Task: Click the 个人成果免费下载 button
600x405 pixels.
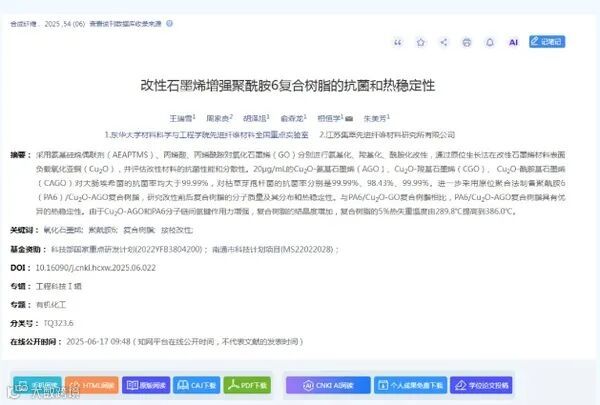Action: point(410,385)
